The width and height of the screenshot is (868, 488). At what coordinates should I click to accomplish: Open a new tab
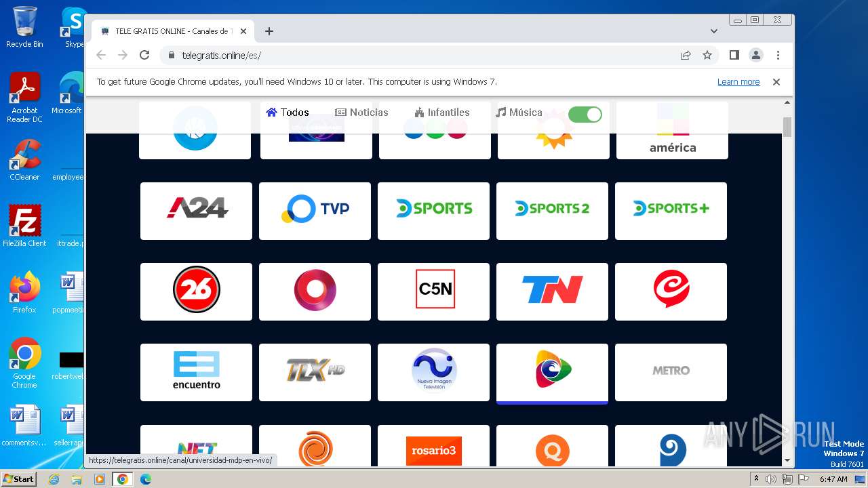point(269,31)
